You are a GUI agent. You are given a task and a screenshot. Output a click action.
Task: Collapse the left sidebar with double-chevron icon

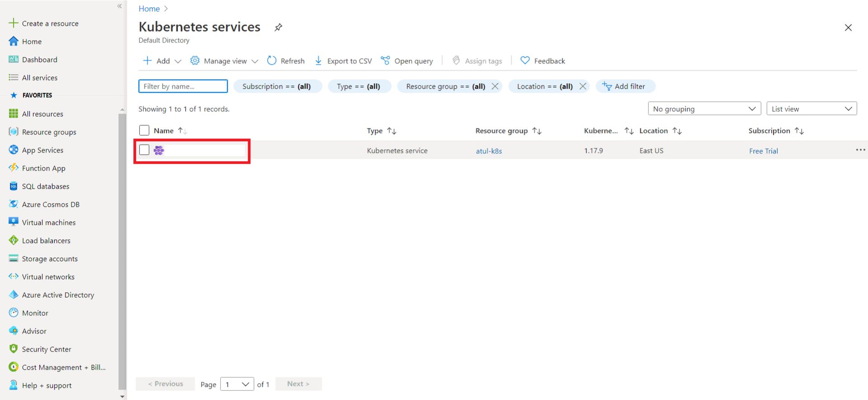[x=119, y=6]
